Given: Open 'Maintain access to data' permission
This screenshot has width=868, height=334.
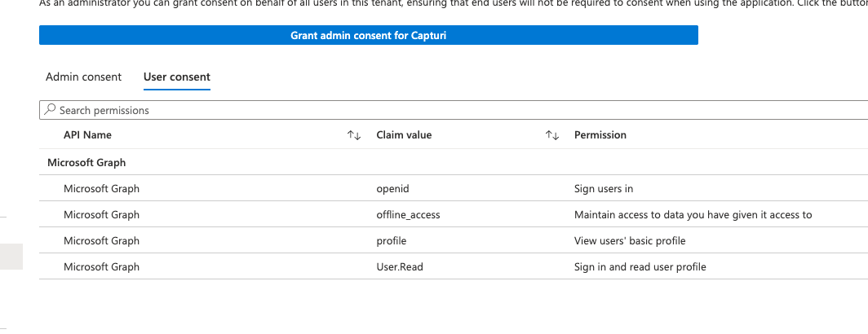Looking at the screenshot, I should [x=693, y=214].
